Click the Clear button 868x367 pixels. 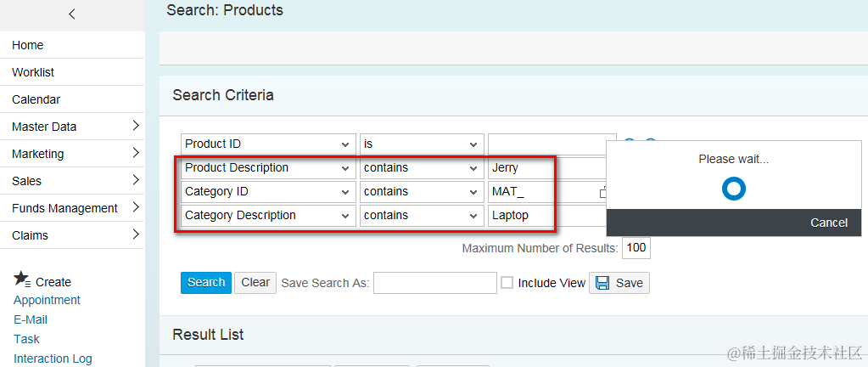pos(255,283)
